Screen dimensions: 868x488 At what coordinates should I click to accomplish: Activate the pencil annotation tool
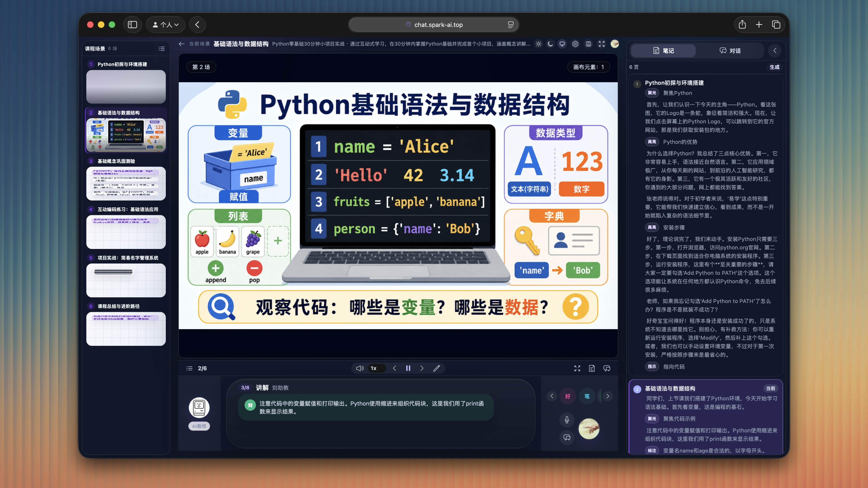[x=436, y=368]
